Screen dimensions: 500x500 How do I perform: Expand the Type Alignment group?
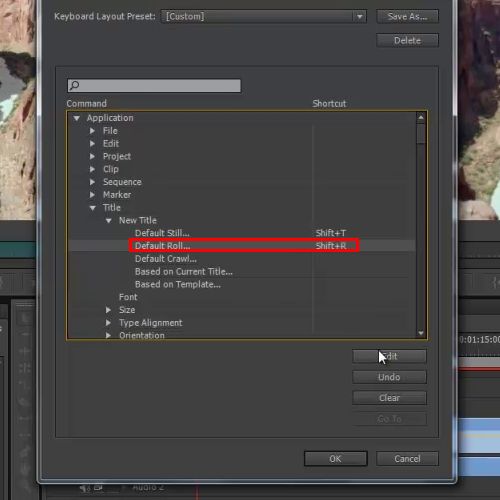[108, 323]
